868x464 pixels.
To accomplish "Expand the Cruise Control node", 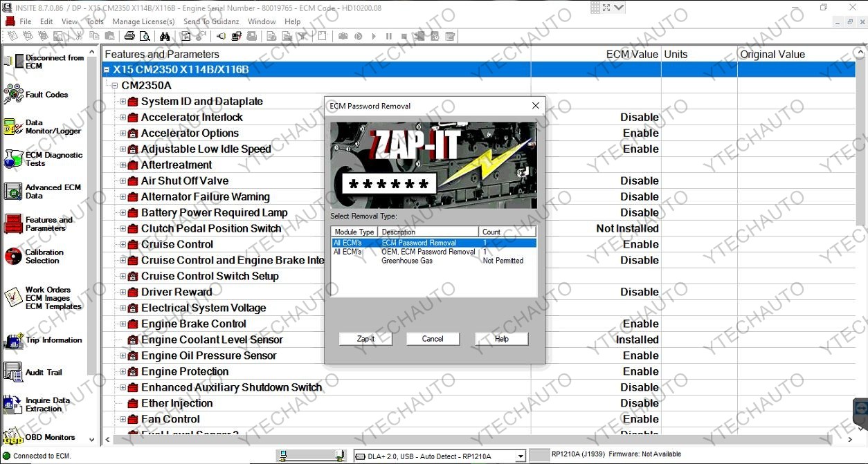I will 123,245.
